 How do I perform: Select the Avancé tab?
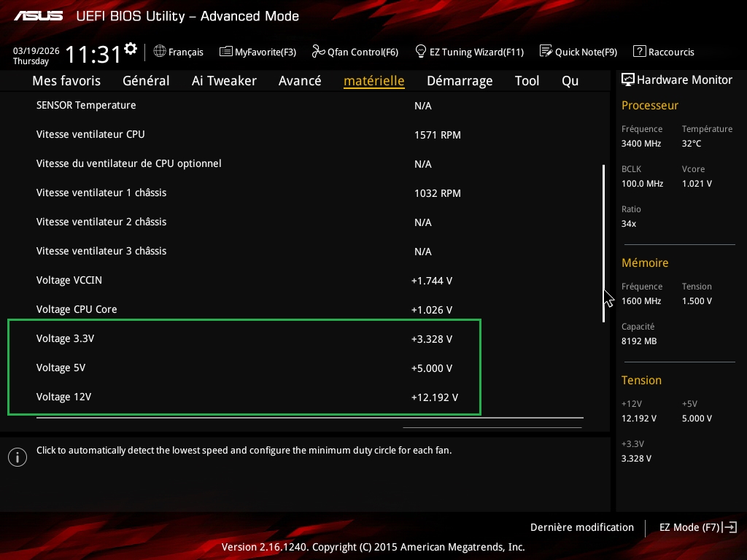pyautogui.click(x=300, y=81)
